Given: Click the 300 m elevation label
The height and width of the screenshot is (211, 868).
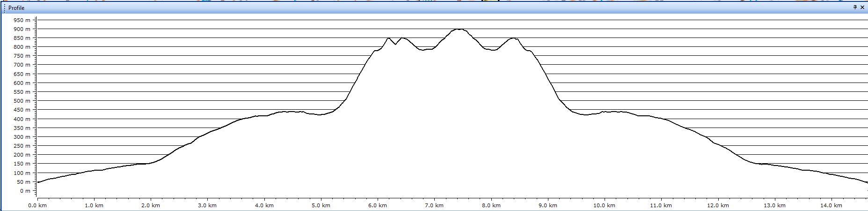Looking at the screenshot, I should click(x=22, y=137).
